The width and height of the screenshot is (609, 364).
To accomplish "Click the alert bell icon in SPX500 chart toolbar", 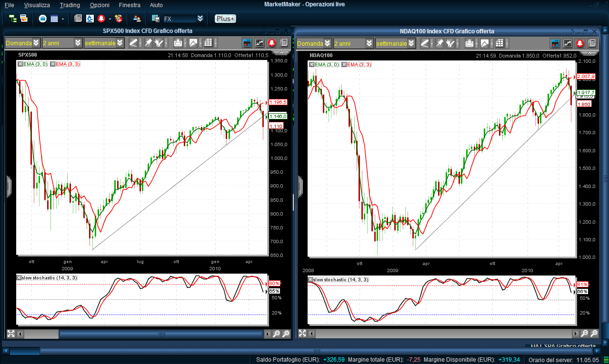I will (x=271, y=43).
